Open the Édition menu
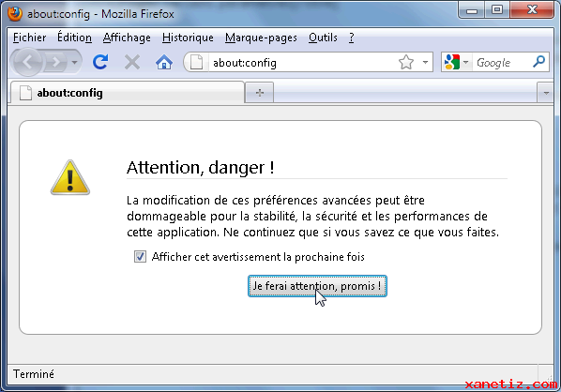Viewport: 561px width, 392px height. click(x=74, y=38)
